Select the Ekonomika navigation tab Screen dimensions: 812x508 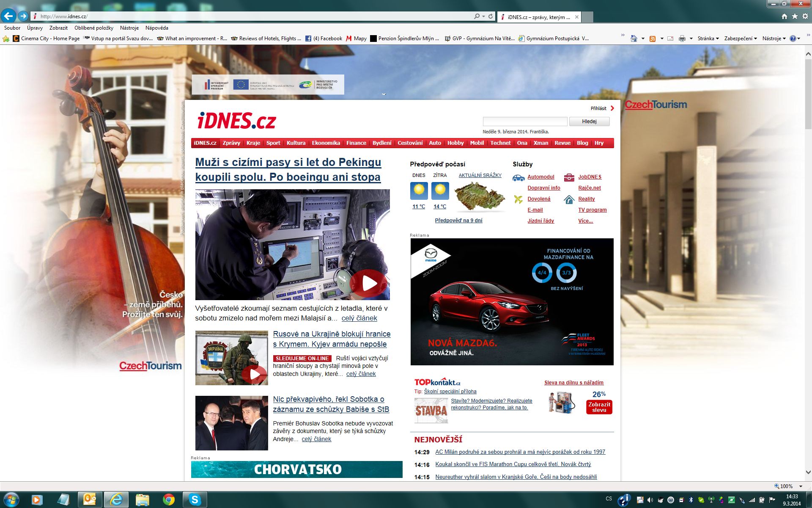pyautogui.click(x=326, y=143)
